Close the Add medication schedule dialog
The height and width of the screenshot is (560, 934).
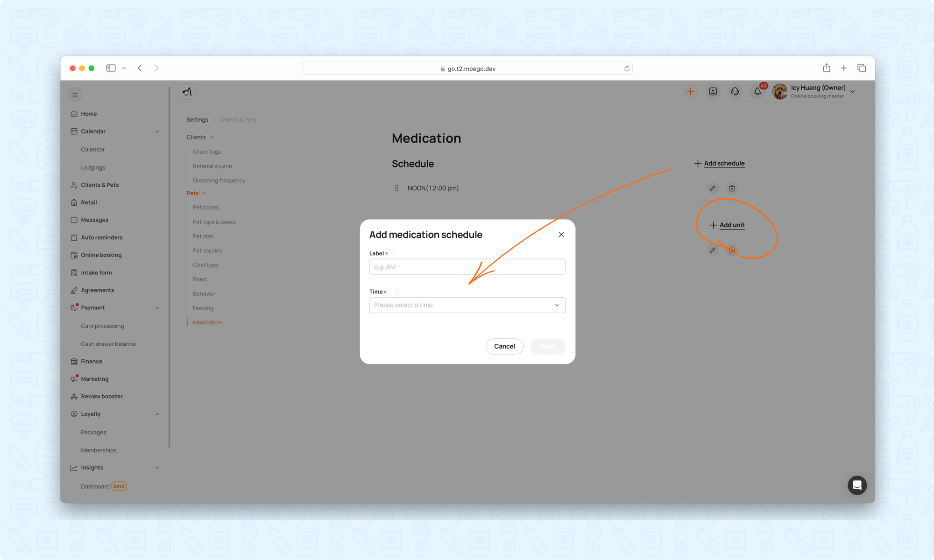tap(561, 235)
